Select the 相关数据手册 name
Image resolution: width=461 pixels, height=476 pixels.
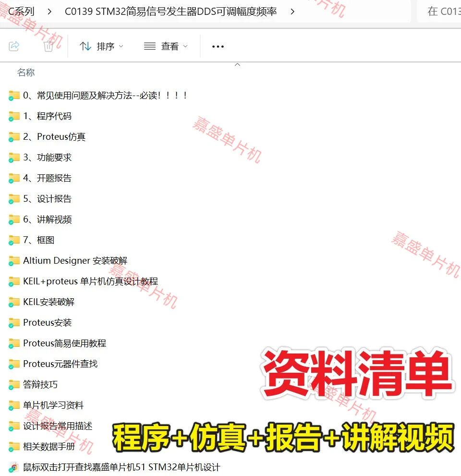(x=49, y=446)
